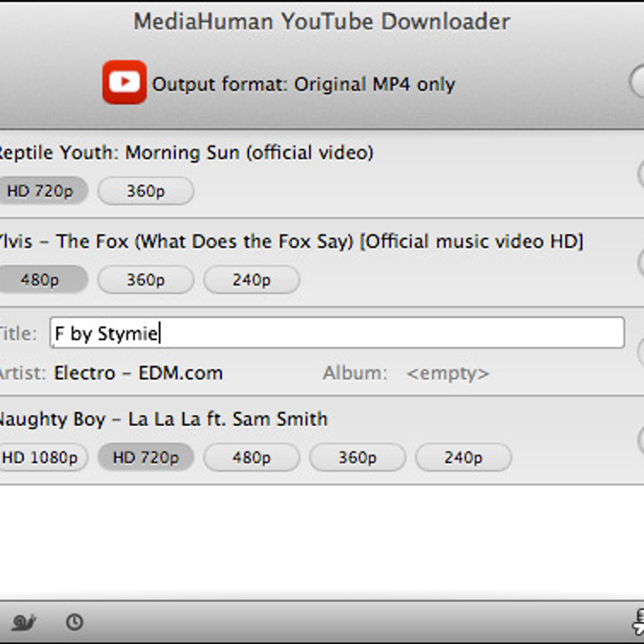Select 360p for Naughty Boy video
The width and height of the screenshot is (644, 644).
357,457
